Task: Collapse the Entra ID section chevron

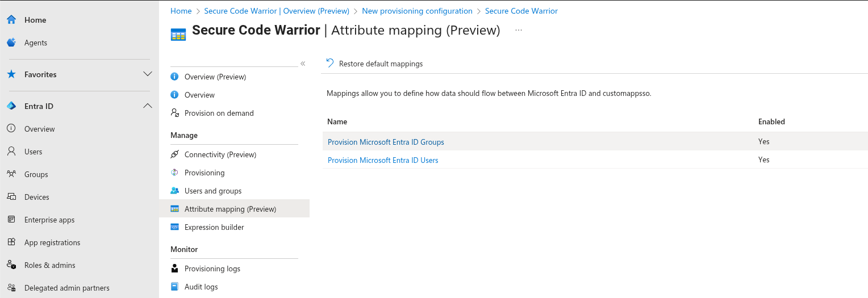Action: 148,106
